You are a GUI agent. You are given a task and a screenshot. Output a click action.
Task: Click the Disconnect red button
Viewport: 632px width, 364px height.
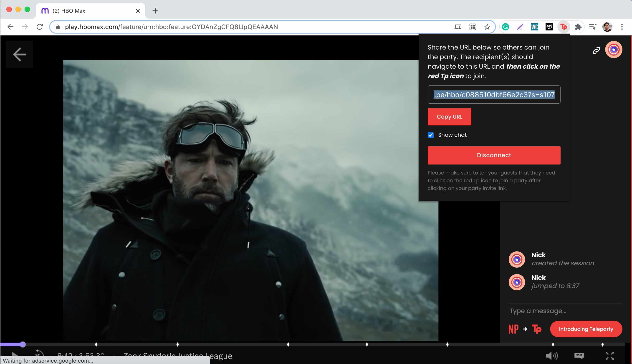coord(494,155)
